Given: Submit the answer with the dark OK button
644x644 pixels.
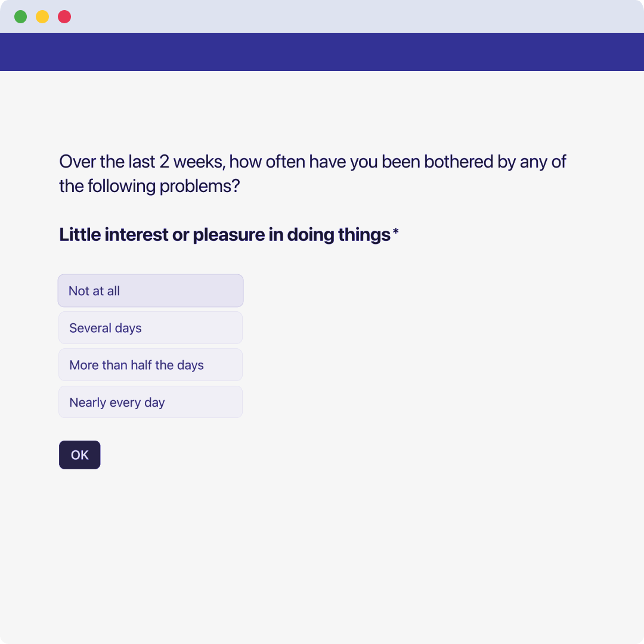Looking at the screenshot, I should click(79, 455).
